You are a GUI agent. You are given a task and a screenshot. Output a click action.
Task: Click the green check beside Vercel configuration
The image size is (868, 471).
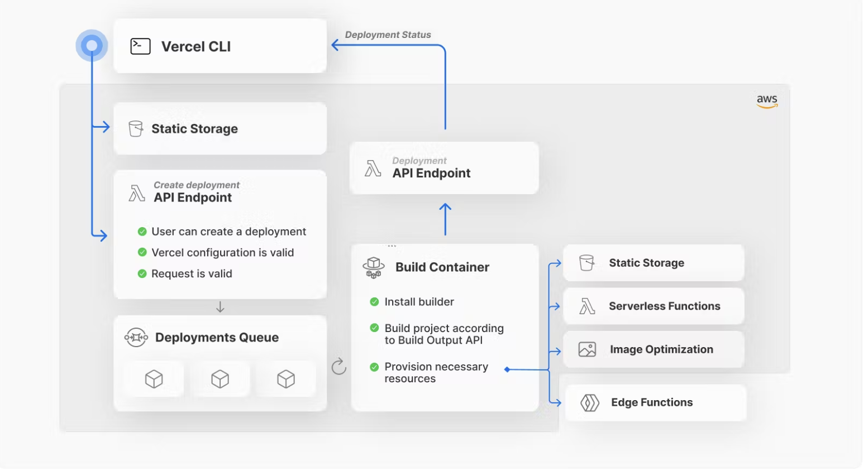pyautogui.click(x=142, y=252)
